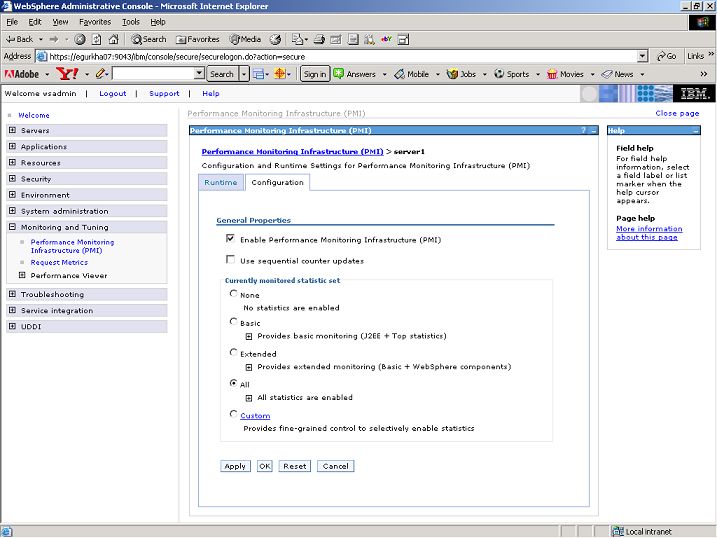This screenshot has height=538, width=717.
Task: Expand the Environment navigation node
Action: point(12,195)
